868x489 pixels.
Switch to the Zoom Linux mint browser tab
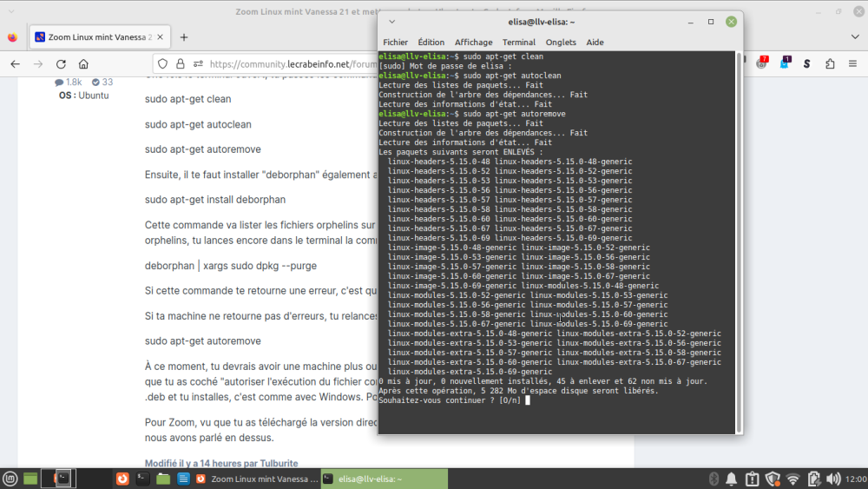click(x=94, y=37)
